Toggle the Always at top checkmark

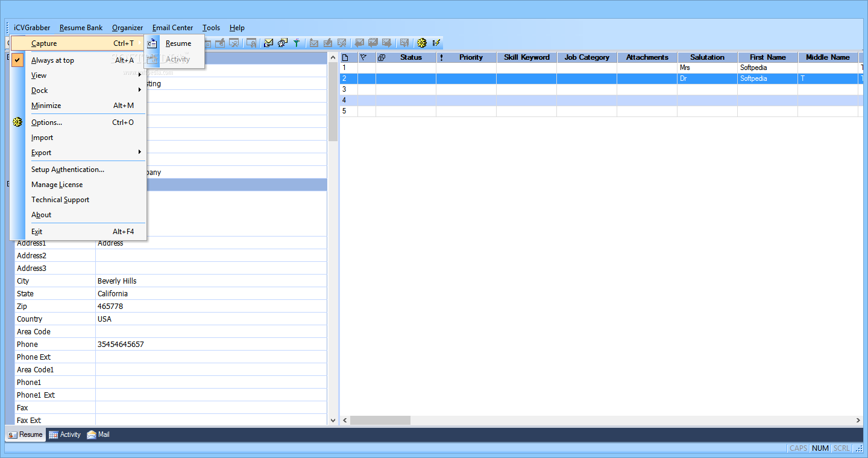[x=17, y=60]
